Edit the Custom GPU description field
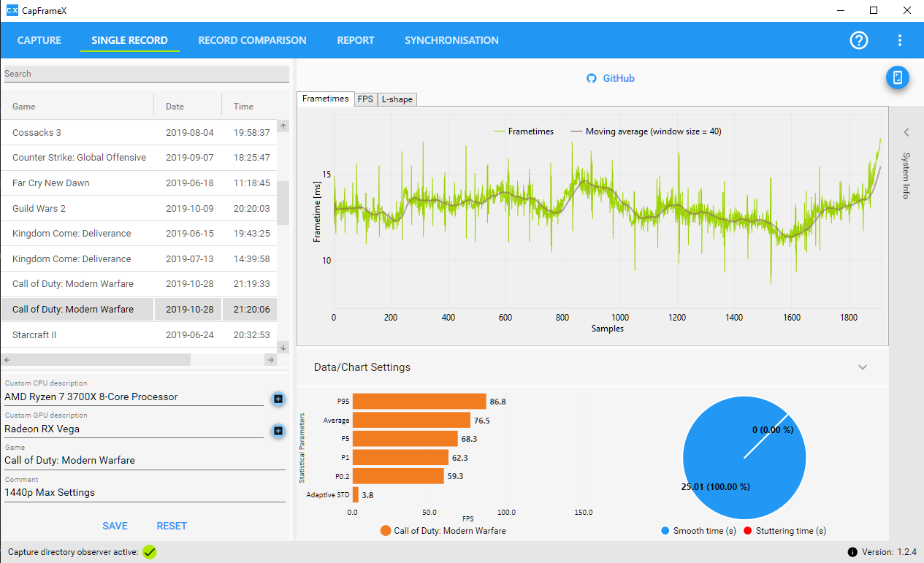This screenshot has width=924, height=563. pos(134,429)
